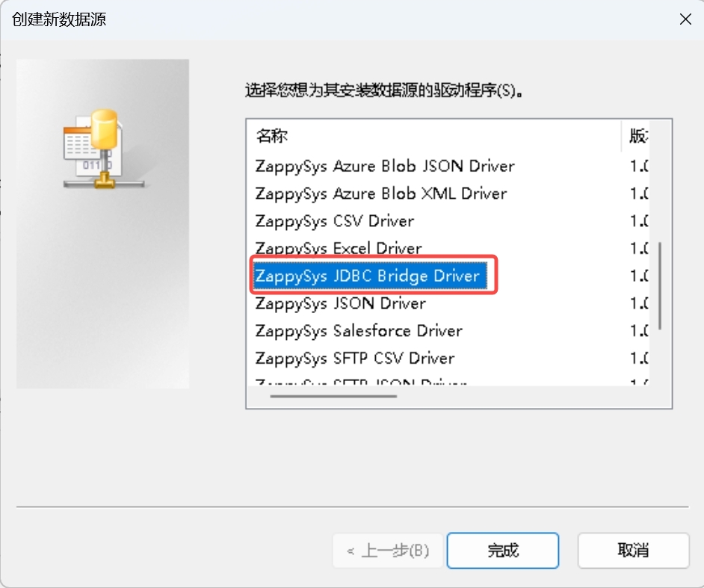The height and width of the screenshot is (588, 704).
Task: Click highlighted ZappySys JDBC Bridge Driver
Action: (367, 276)
